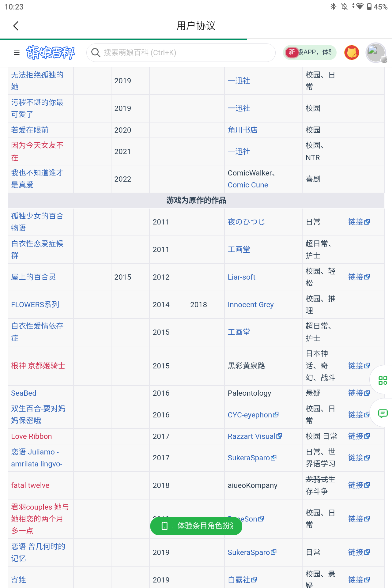The height and width of the screenshot is (588, 392).
Task: Open the red link 因为今天女友不在
Action: pyautogui.click(x=37, y=151)
